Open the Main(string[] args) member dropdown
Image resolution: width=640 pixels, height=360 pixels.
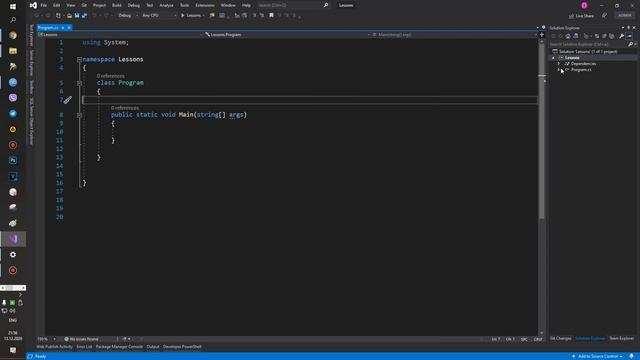tap(455, 35)
